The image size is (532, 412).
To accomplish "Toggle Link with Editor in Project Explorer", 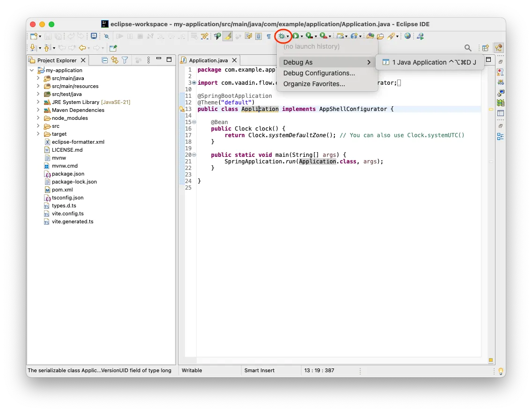I will click(x=115, y=60).
